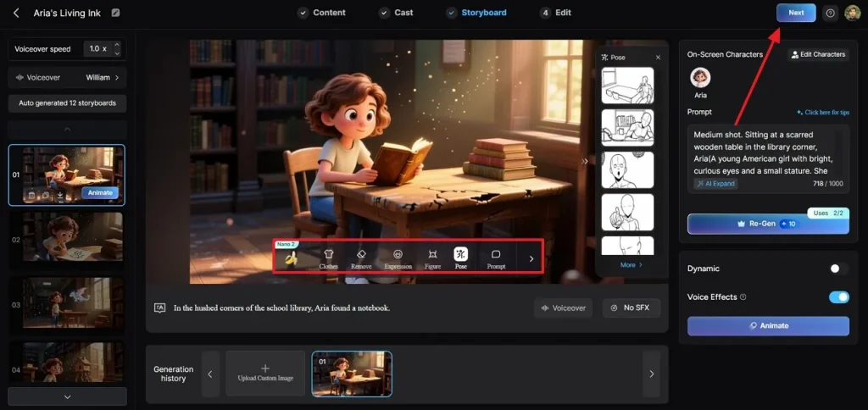Click the AI Expand button
The height and width of the screenshot is (410, 868).
tap(715, 184)
